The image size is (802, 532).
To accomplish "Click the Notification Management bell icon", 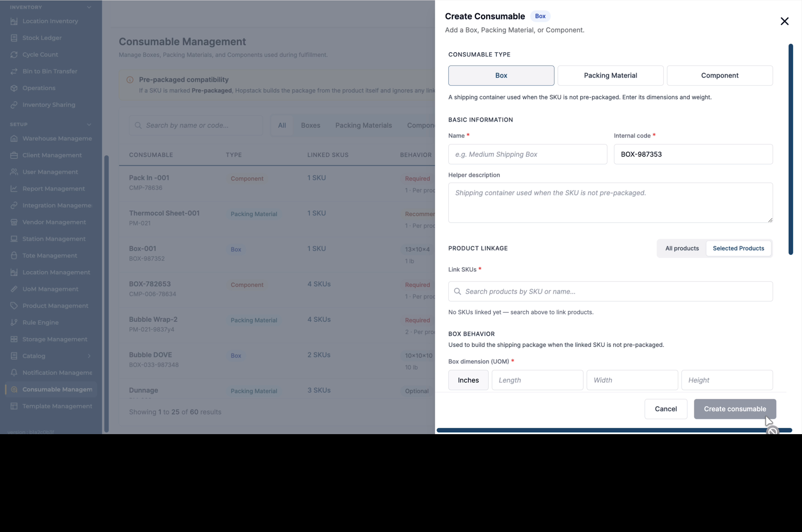I will 14,373.
